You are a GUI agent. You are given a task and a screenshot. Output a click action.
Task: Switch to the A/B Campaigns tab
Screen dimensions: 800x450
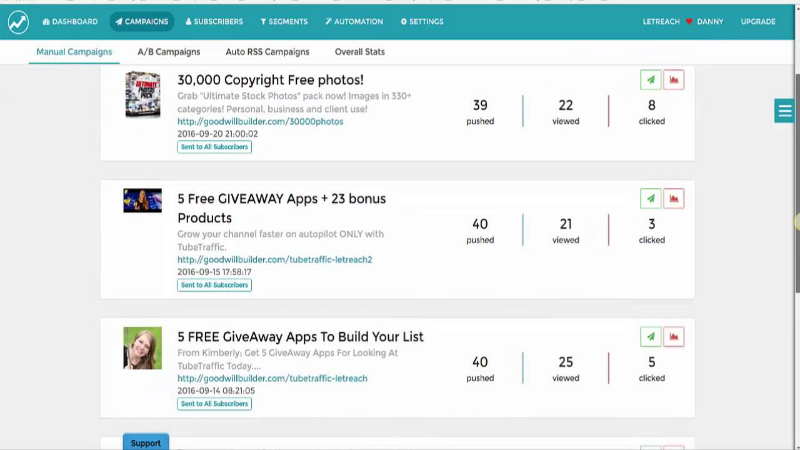tap(169, 52)
